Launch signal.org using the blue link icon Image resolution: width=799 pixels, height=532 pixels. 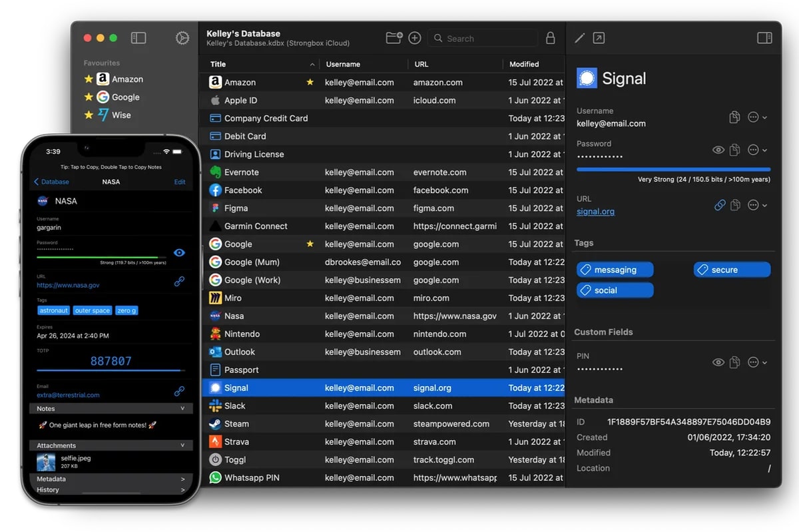(x=719, y=205)
